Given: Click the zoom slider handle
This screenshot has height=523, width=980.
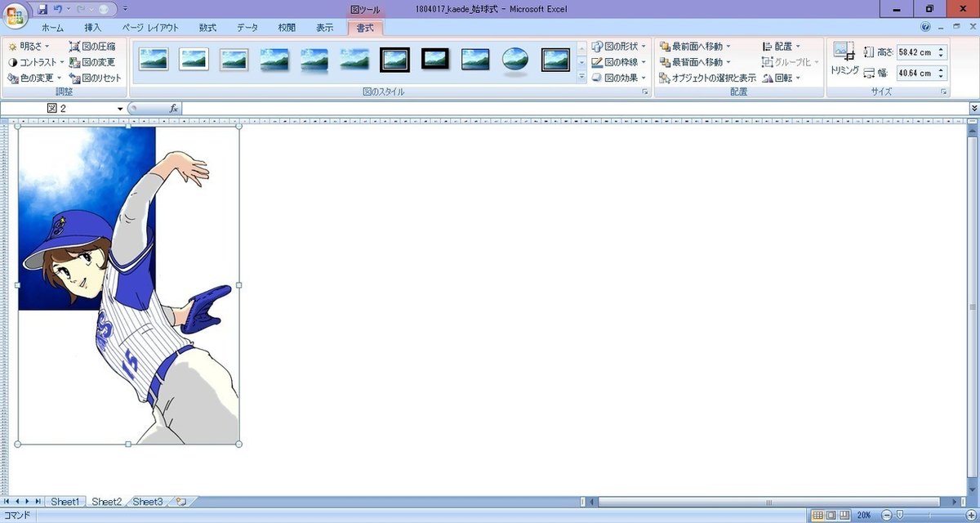Looking at the screenshot, I should click(x=899, y=516).
